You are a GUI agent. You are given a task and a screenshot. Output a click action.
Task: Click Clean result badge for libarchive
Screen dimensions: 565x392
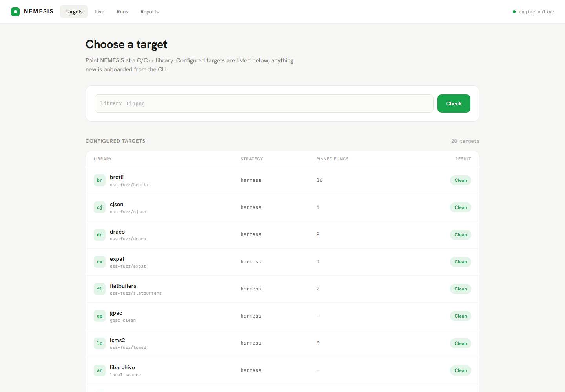[461, 370]
